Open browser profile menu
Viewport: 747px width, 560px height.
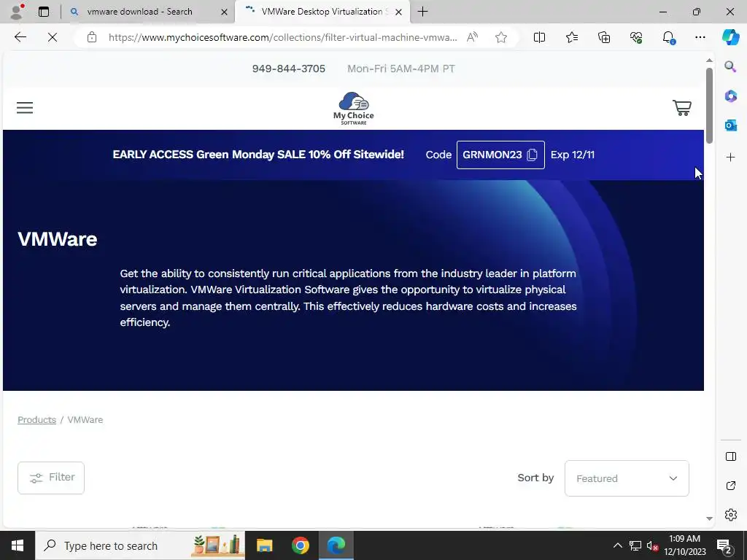(18, 12)
